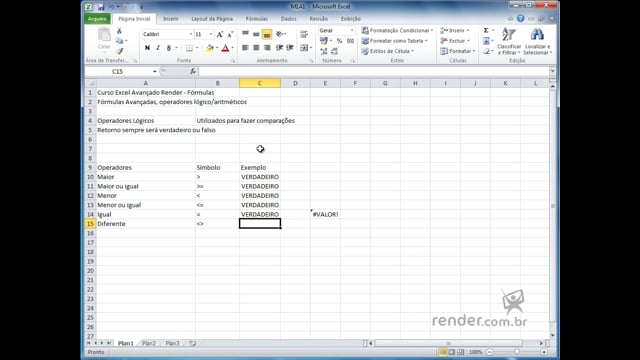This screenshot has height=360, width=640.
Task: Open the Calibri font name dropdown
Action: pyautogui.click(x=190, y=34)
